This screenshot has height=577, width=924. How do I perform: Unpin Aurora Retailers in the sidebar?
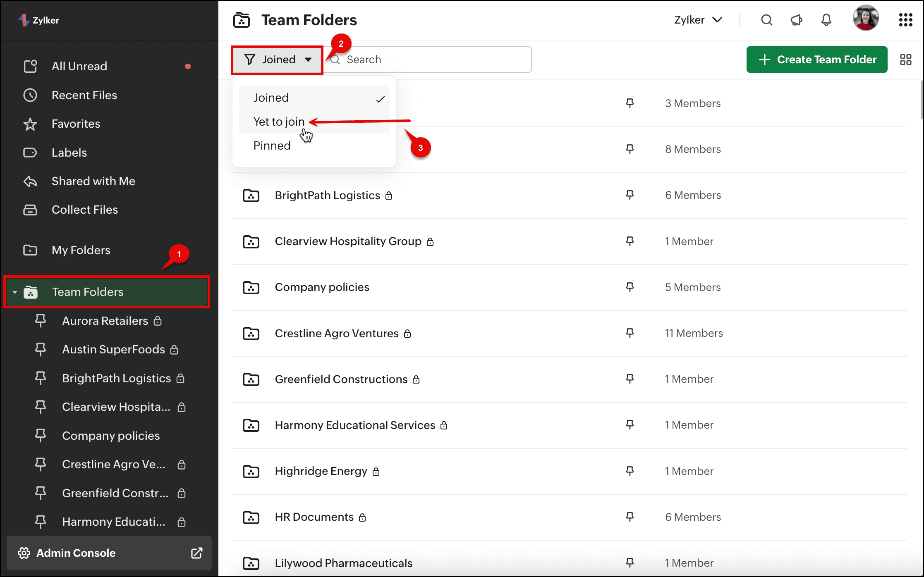click(x=41, y=320)
